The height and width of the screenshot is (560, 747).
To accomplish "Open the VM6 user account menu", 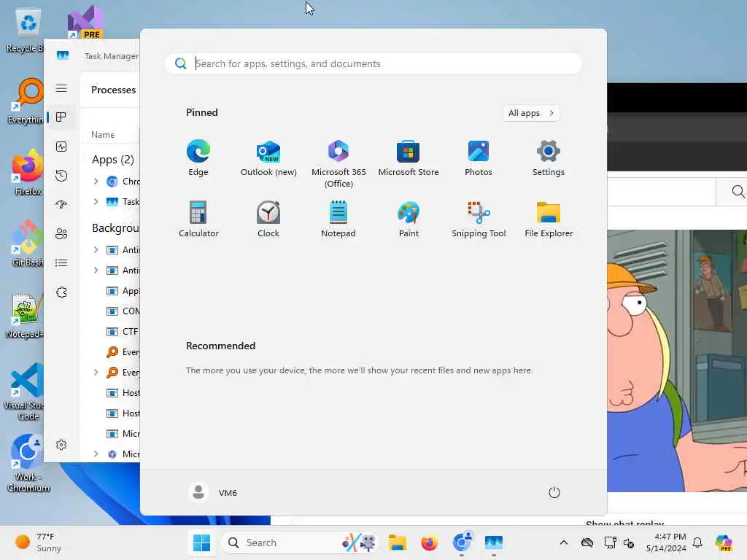I will (x=213, y=492).
